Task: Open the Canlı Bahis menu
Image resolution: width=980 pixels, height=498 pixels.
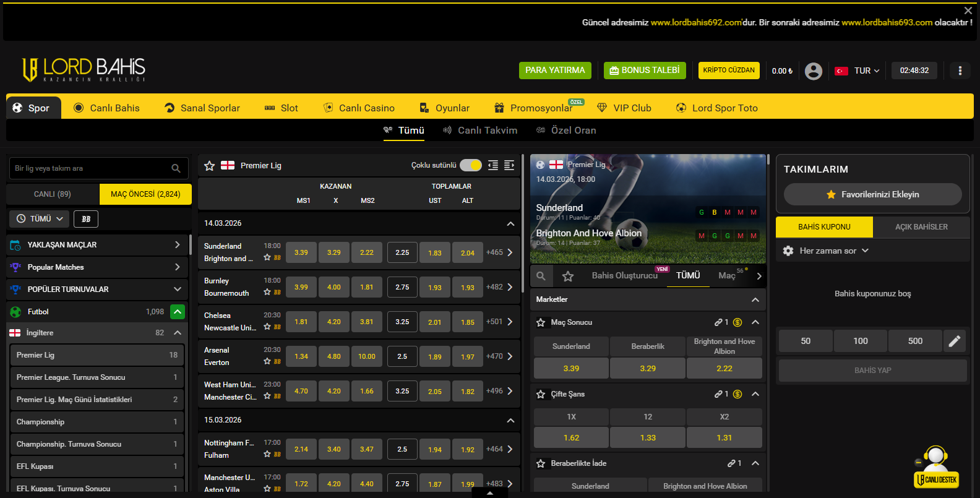Action: pos(106,108)
